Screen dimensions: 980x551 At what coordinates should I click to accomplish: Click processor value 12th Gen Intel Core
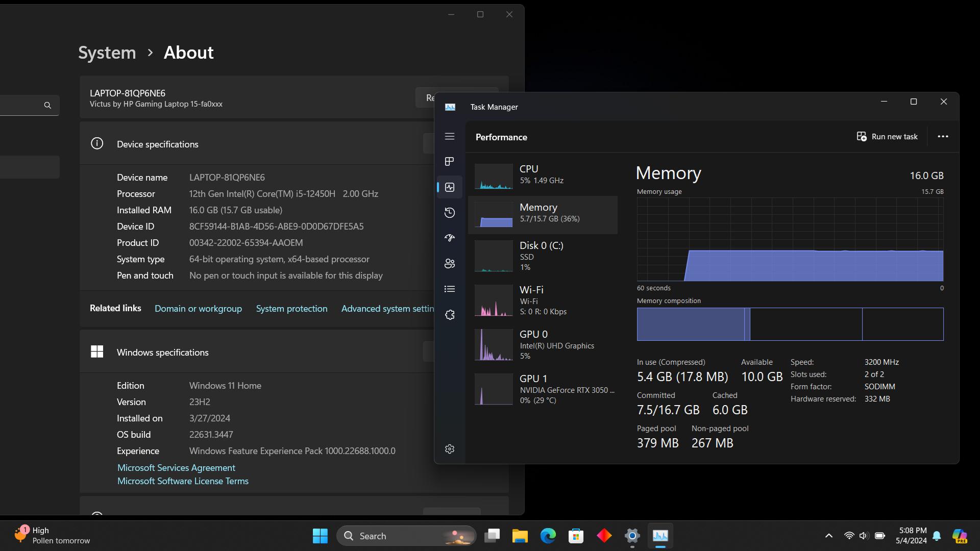pos(283,194)
